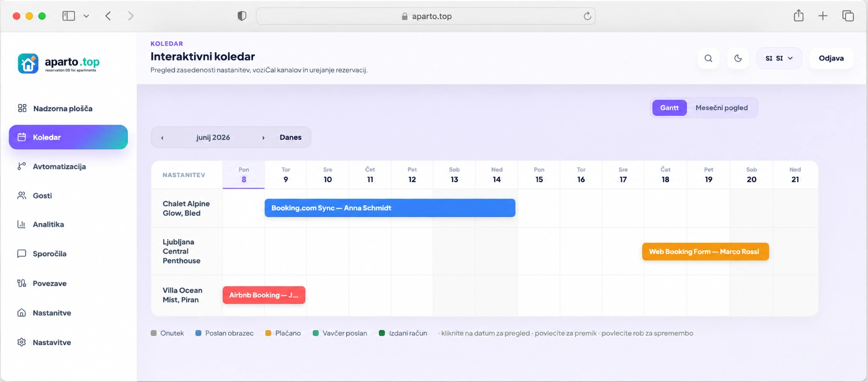Open Analitika bar chart icon

pos(22,224)
